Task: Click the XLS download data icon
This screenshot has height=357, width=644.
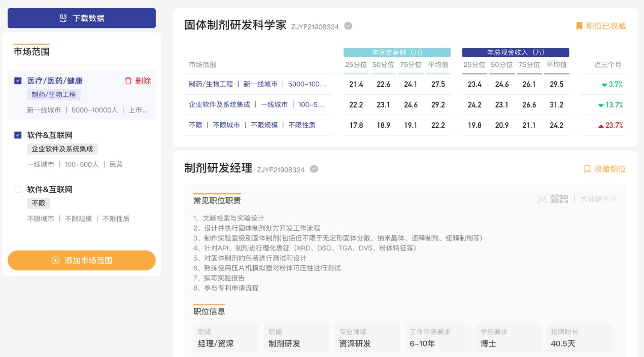Action: click(x=63, y=18)
